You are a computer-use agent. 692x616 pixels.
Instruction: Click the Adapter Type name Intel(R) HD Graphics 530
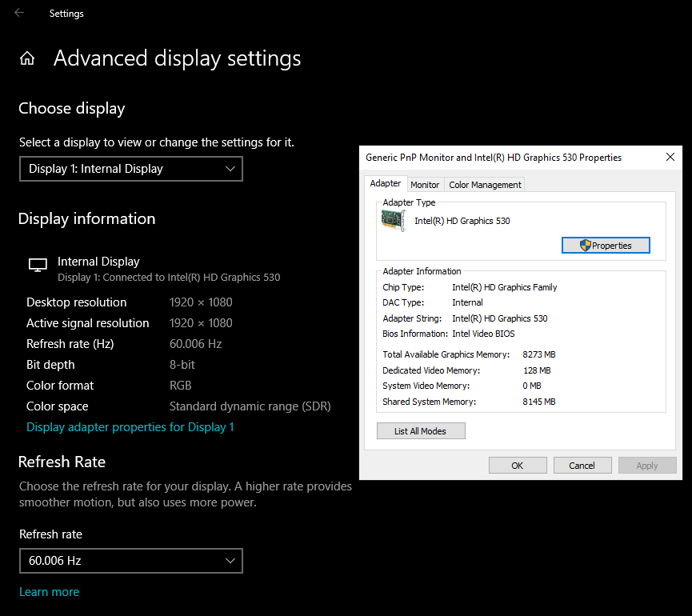(x=462, y=221)
